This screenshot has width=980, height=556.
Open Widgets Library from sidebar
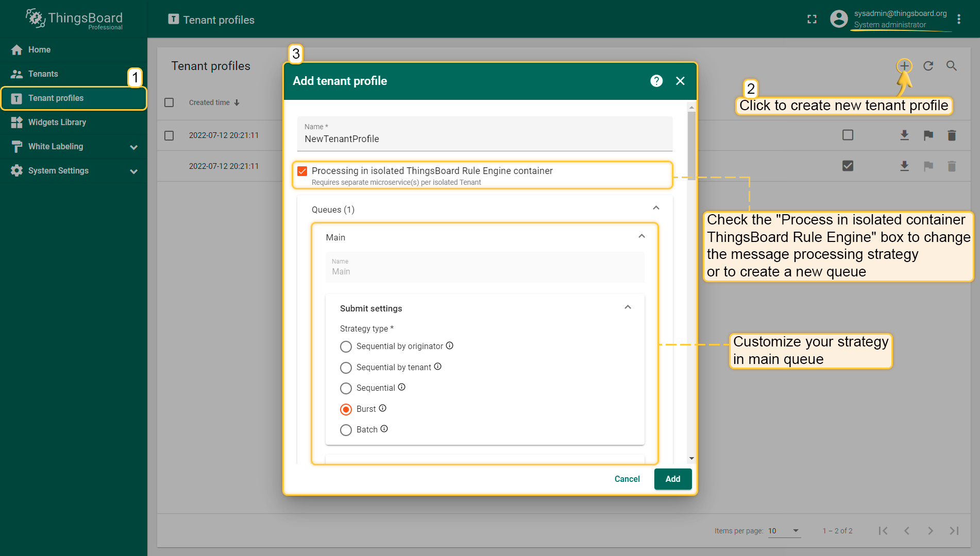point(57,123)
